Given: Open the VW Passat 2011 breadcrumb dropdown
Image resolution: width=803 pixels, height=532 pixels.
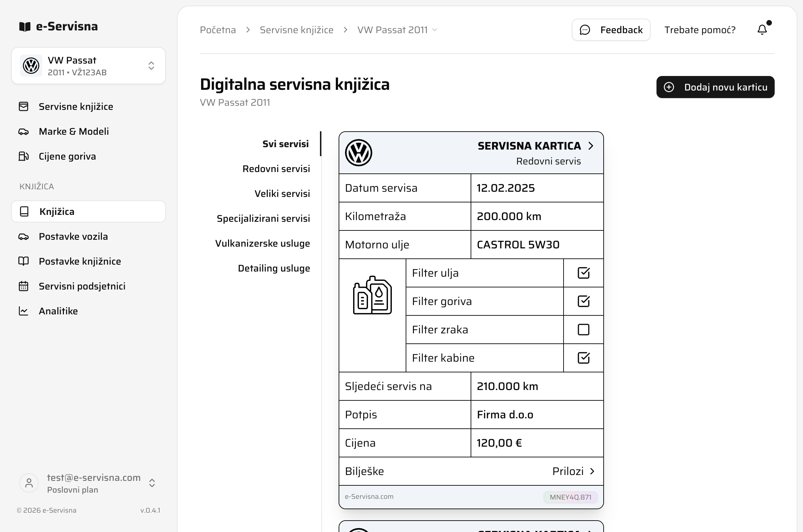Looking at the screenshot, I should coord(435,30).
